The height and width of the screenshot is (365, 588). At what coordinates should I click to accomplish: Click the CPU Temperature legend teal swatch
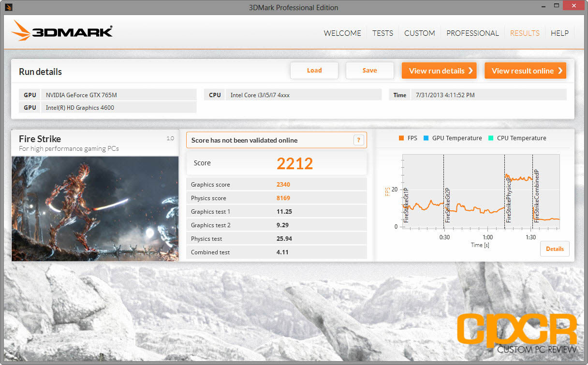point(491,138)
